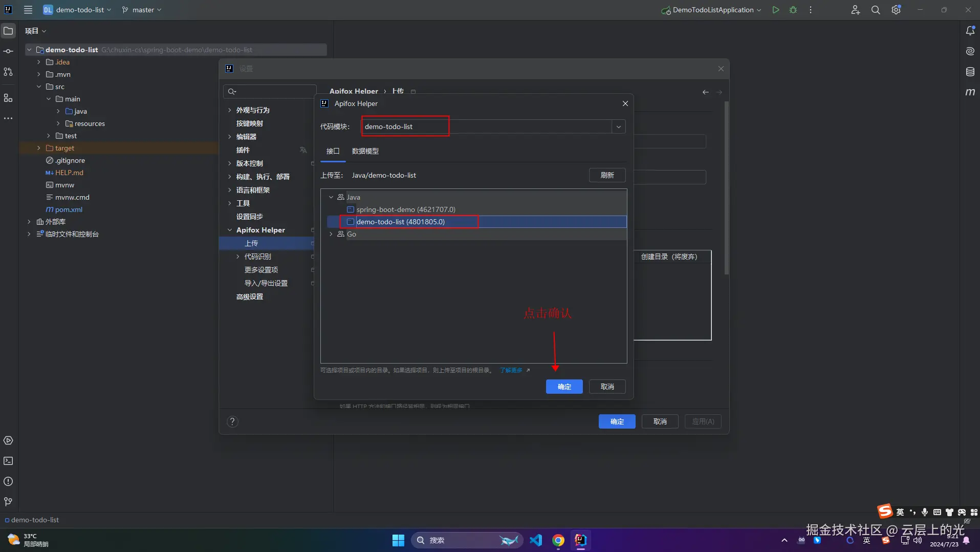Switch to the 接口 tab

click(333, 151)
